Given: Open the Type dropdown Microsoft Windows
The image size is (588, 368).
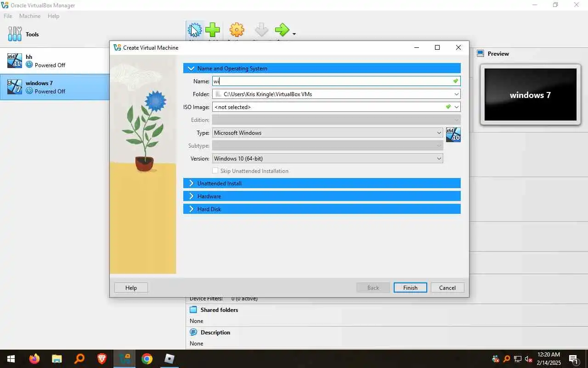Looking at the screenshot, I should (x=328, y=132).
